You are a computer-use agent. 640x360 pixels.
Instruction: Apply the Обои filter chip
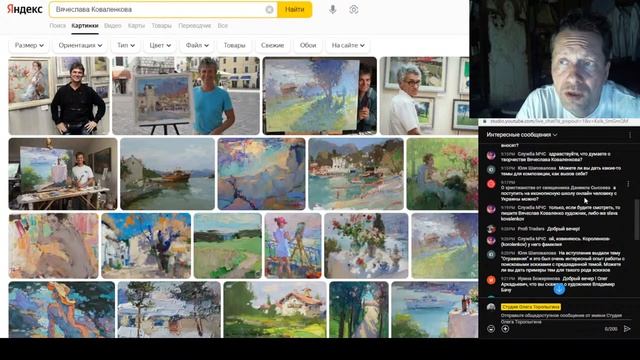click(x=308, y=45)
